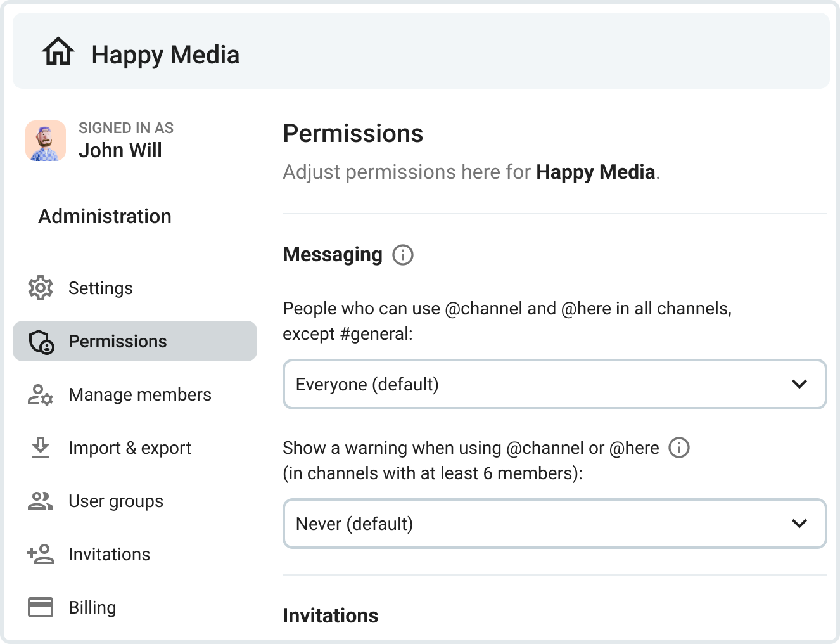Click the John Will username text
The width and height of the screenshot is (840, 644).
point(120,150)
